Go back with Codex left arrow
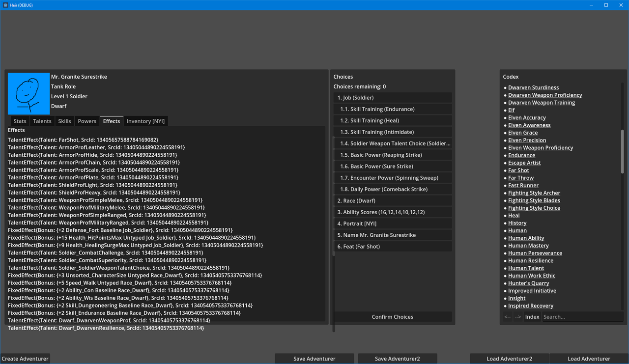Viewport: 629px width, 364px height. (x=508, y=317)
